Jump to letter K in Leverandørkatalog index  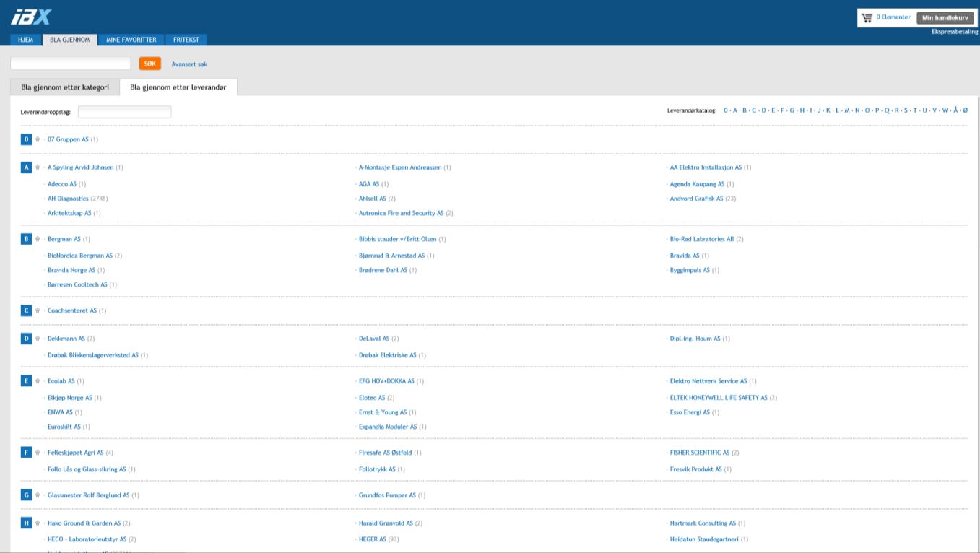(828, 110)
